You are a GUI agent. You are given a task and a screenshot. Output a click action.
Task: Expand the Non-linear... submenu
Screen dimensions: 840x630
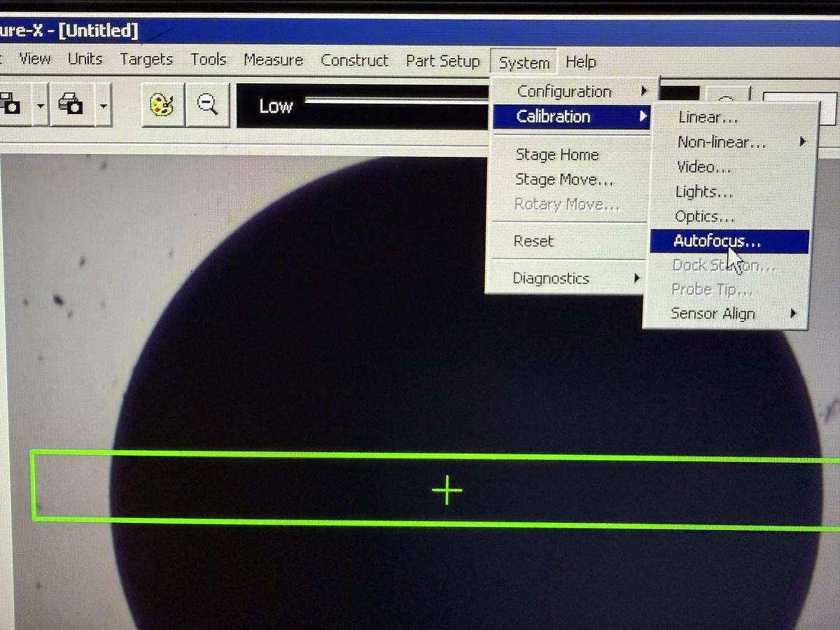tap(732, 142)
